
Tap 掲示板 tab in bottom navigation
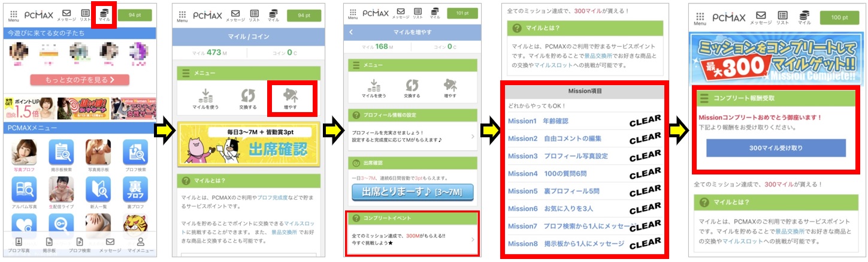click(50, 245)
